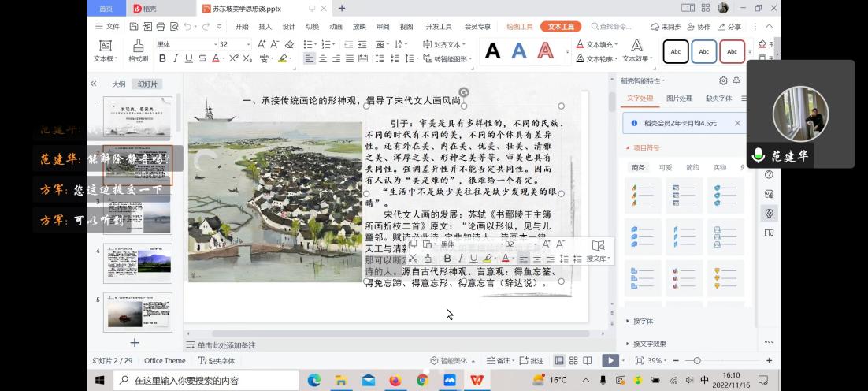Switch to reading view icon

coord(588,360)
